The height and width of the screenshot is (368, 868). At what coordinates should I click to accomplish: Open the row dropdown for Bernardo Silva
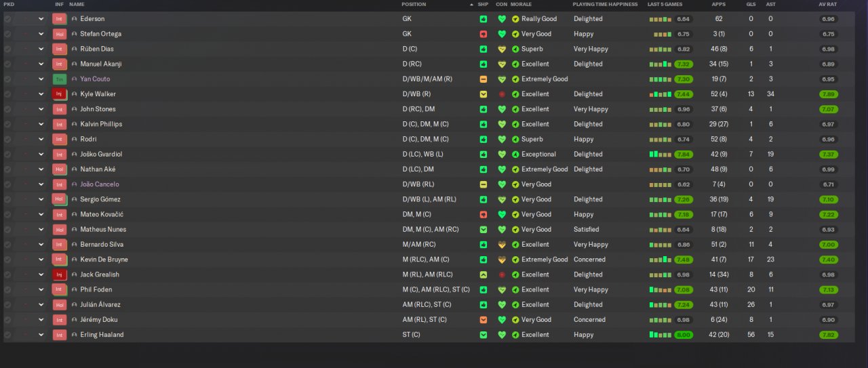coord(41,245)
